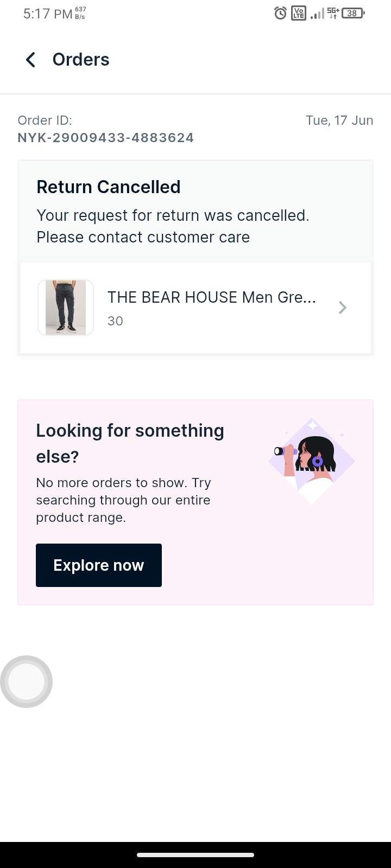Select THE BEAR HOUSE Men product name
The width and height of the screenshot is (391, 868).
click(x=211, y=297)
